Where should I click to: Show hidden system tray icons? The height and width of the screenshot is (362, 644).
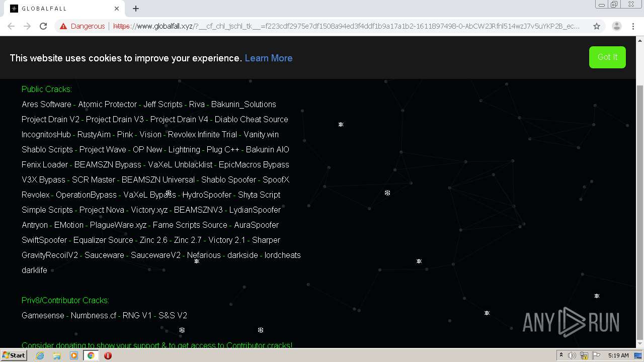click(x=561, y=355)
